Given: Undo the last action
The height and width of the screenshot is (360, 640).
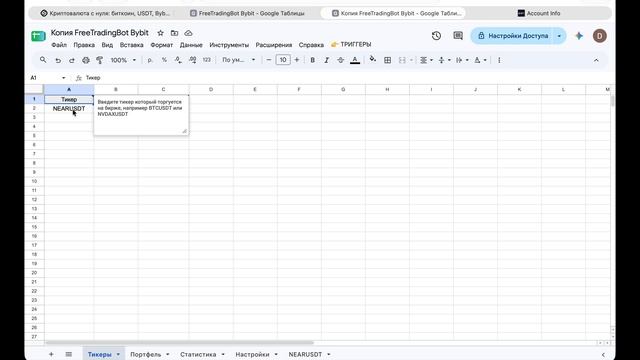Looking at the screenshot, I should pyautogui.click(x=58, y=60).
